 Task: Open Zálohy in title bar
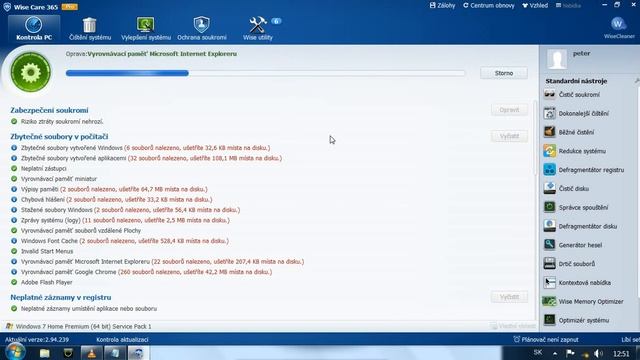coord(442,5)
